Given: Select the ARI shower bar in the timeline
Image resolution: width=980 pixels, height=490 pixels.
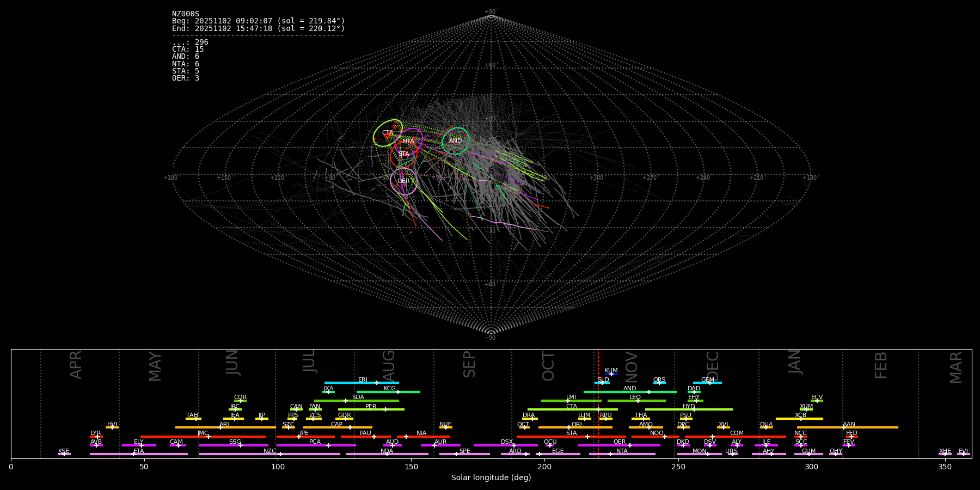Looking at the screenshot, I should [x=225, y=427].
